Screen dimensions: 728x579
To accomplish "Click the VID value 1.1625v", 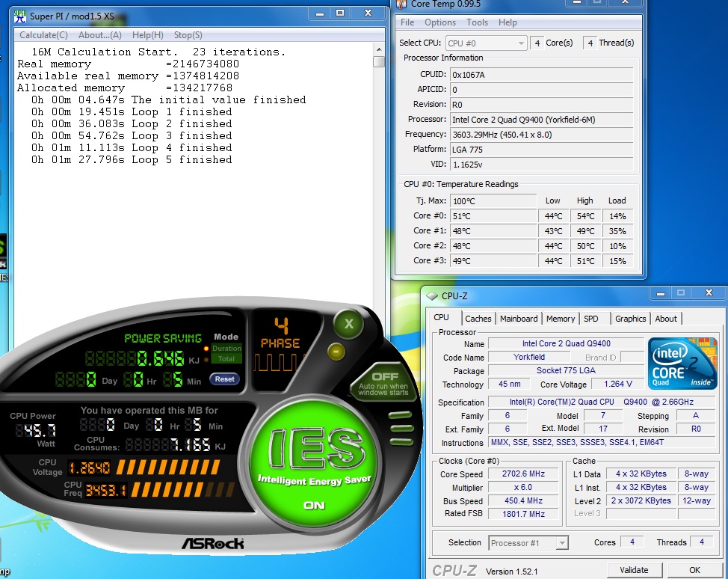I will tap(541, 165).
